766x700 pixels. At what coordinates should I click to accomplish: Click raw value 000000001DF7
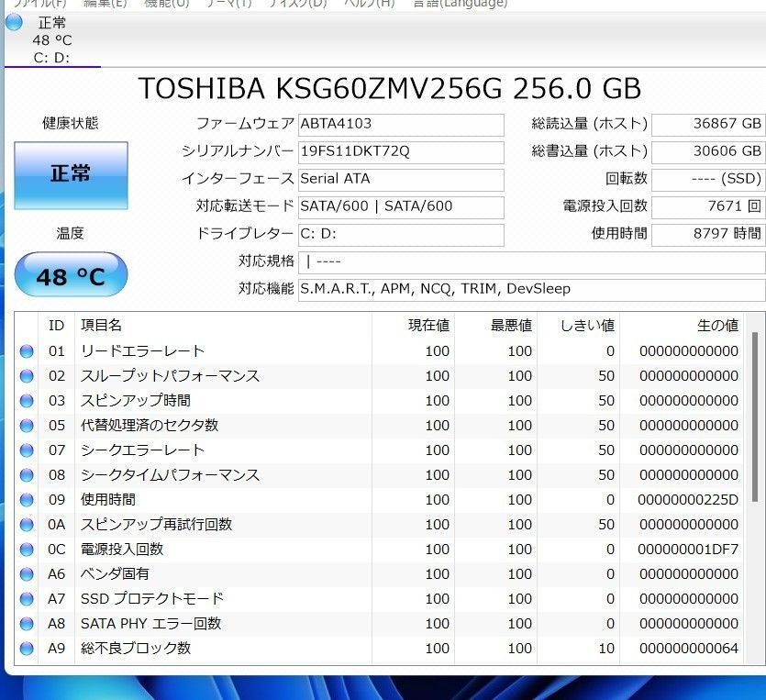(x=688, y=550)
